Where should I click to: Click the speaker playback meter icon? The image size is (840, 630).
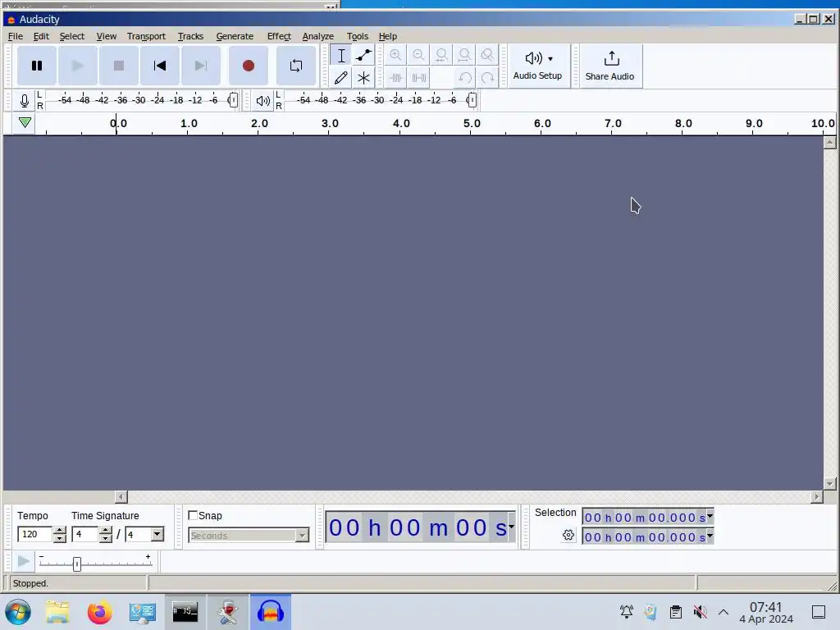tap(262, 100)
